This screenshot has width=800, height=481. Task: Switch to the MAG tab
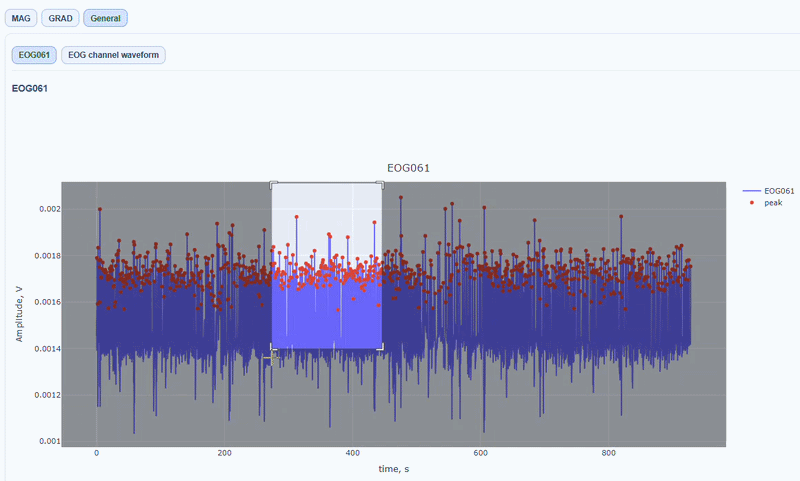point(22,18)
